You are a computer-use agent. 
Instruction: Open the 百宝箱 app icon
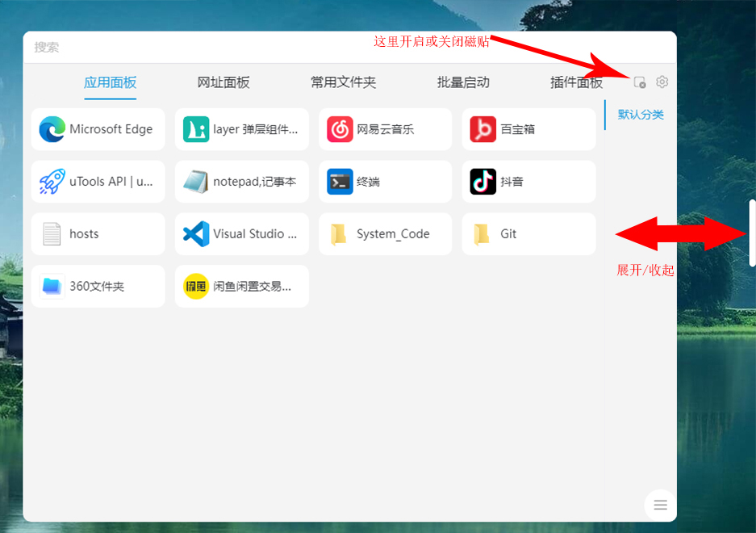(x=483, y=129)
